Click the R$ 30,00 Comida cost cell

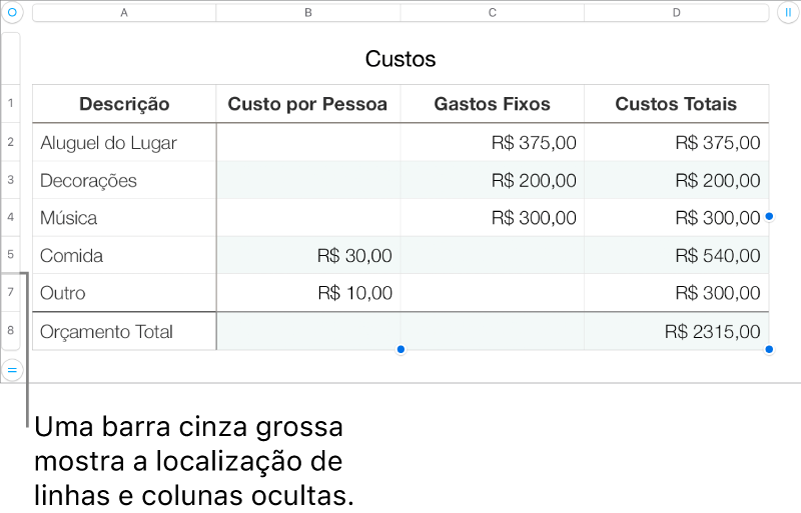point(308,256)
